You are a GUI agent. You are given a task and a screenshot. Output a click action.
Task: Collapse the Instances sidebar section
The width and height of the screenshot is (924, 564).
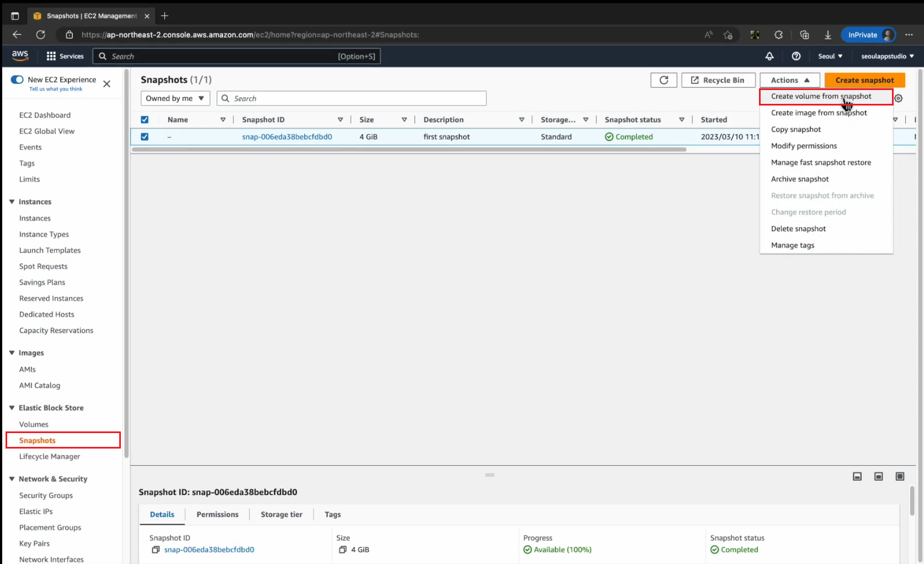(12, 202)
